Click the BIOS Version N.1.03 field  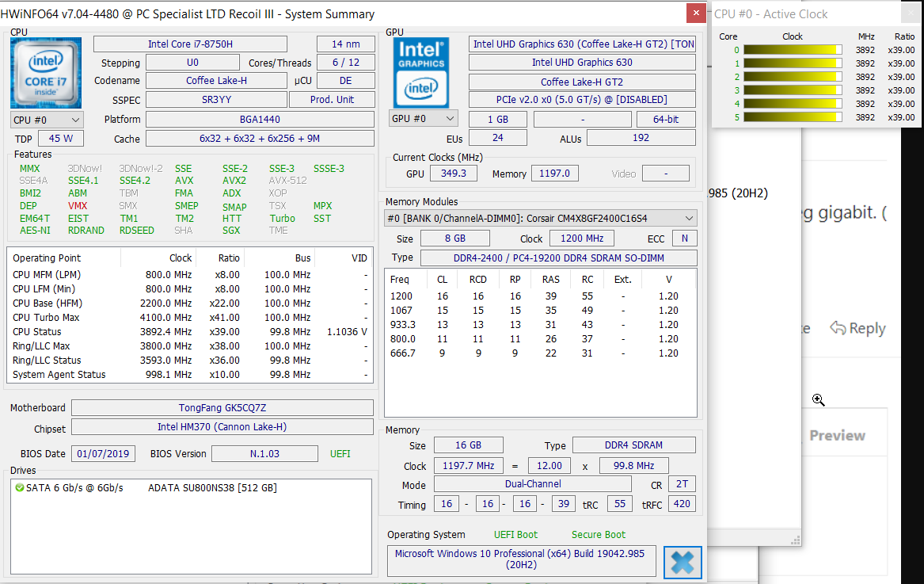click(264, 453)
